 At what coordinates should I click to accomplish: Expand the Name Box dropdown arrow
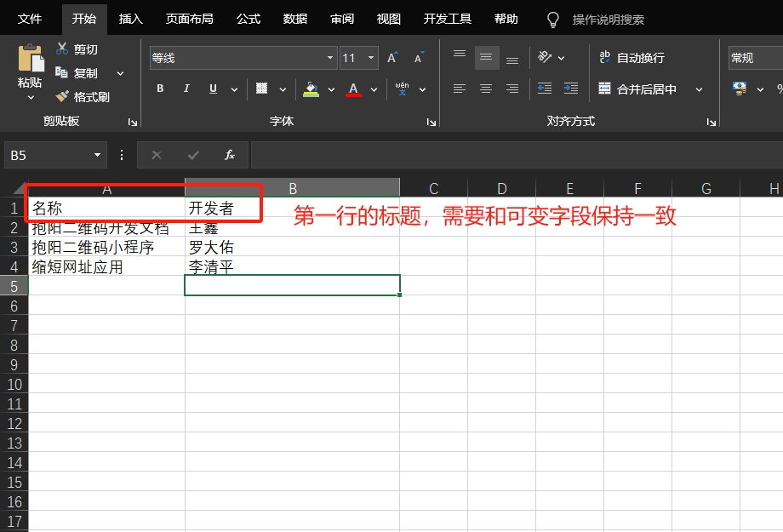pyautogui.click(x=97, y=155)
